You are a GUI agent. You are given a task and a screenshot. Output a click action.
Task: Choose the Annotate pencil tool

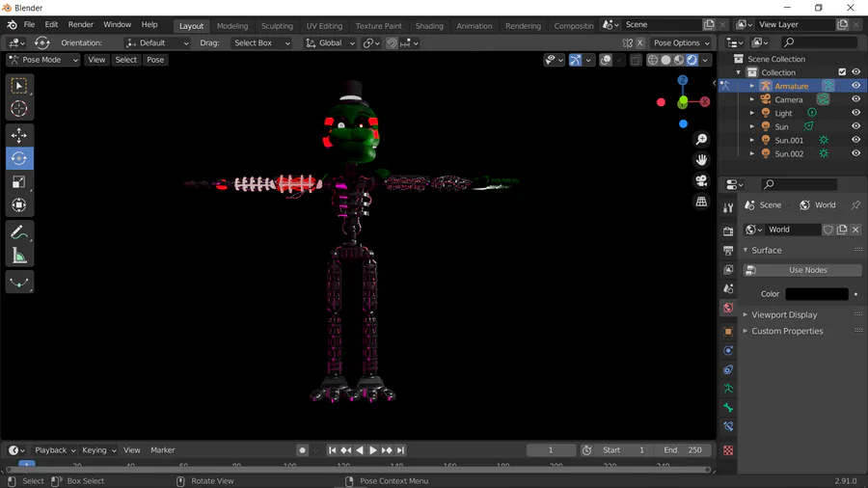pyautogui.click(x=19, y=232)
